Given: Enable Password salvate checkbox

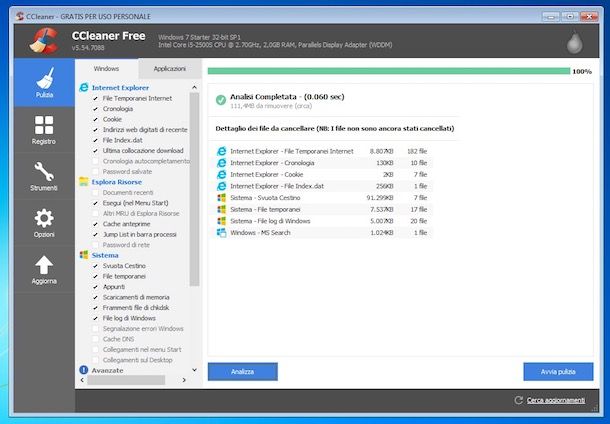Looking at the screenshot, I should 95,172.
